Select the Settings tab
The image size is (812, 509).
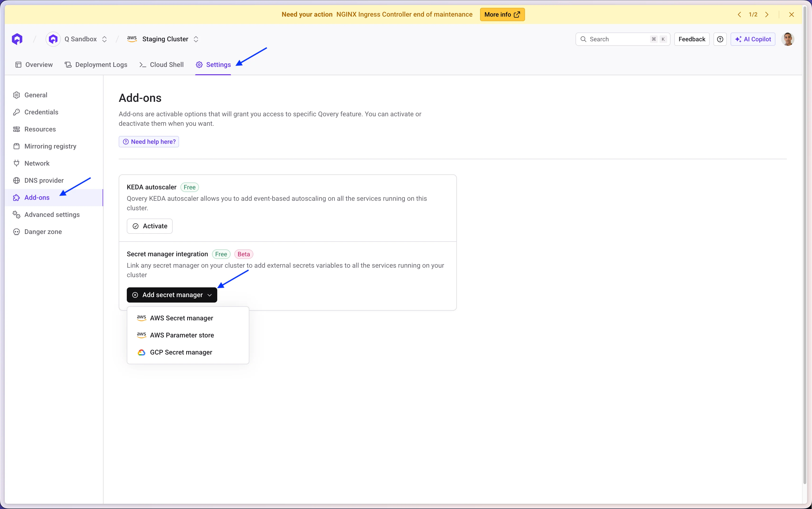point(213,65)
